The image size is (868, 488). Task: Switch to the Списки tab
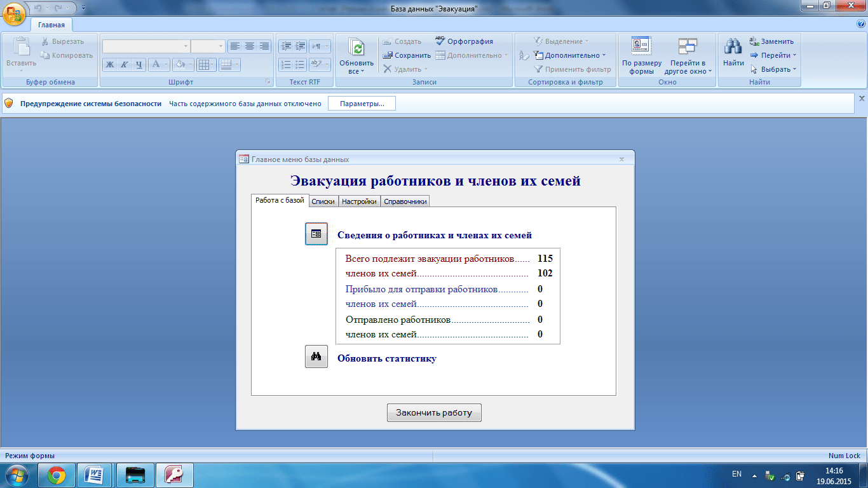pyautogui.click(x=323, y=201)
